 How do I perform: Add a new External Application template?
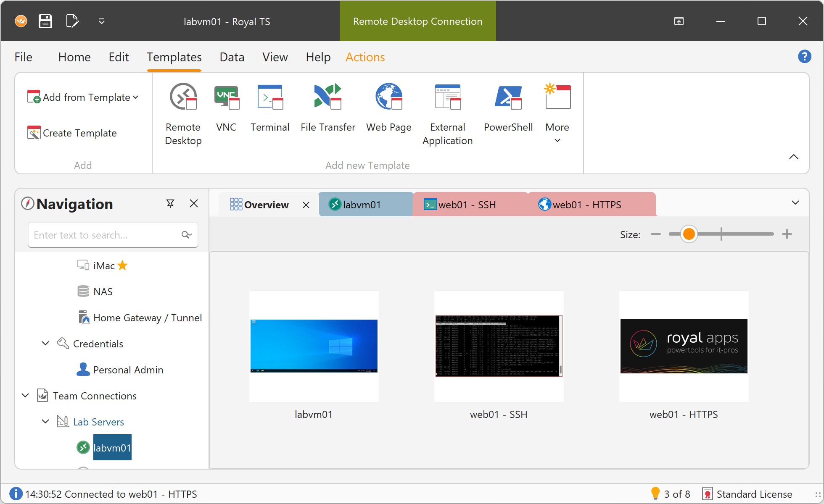pos(448,113)
